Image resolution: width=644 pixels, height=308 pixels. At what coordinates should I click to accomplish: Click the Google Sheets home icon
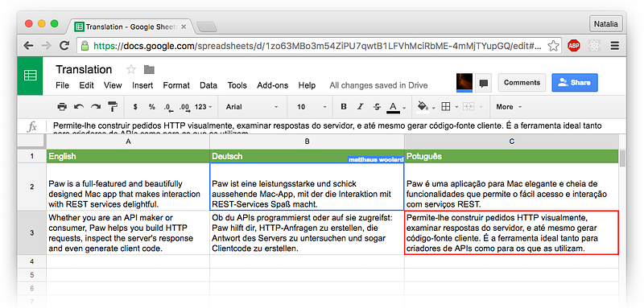tap(30, 76)
